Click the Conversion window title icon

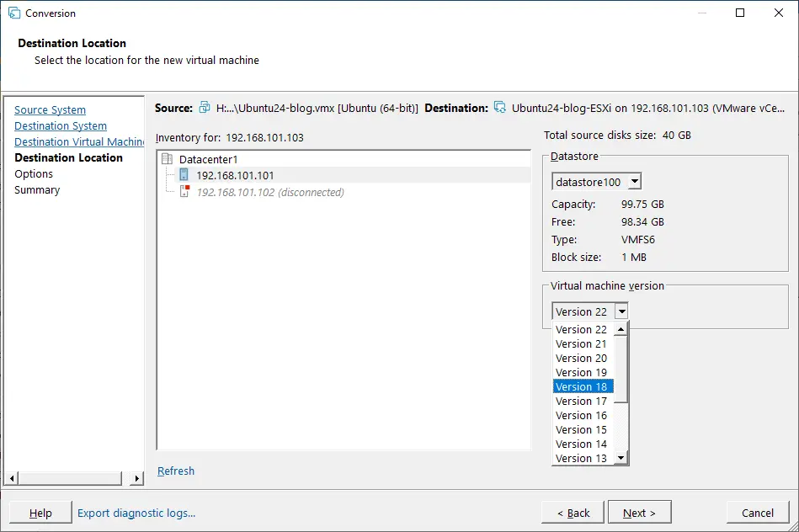click(x=14, y=13)
